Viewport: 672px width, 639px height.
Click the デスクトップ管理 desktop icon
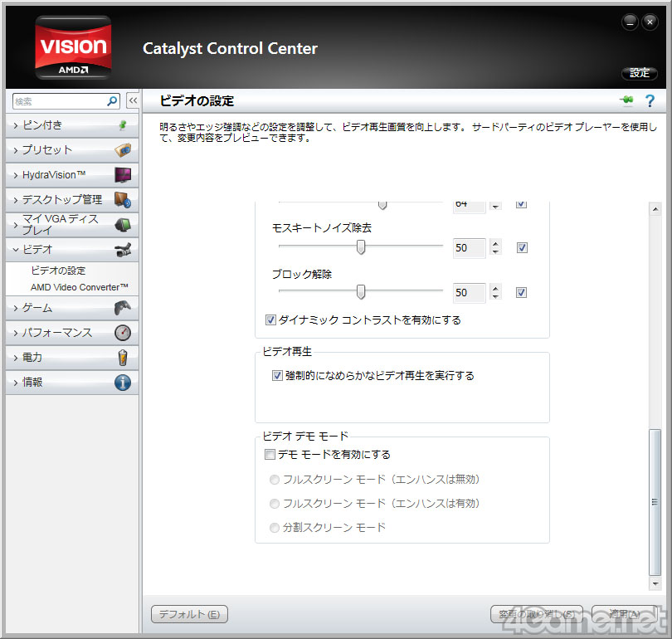point(123,200)
